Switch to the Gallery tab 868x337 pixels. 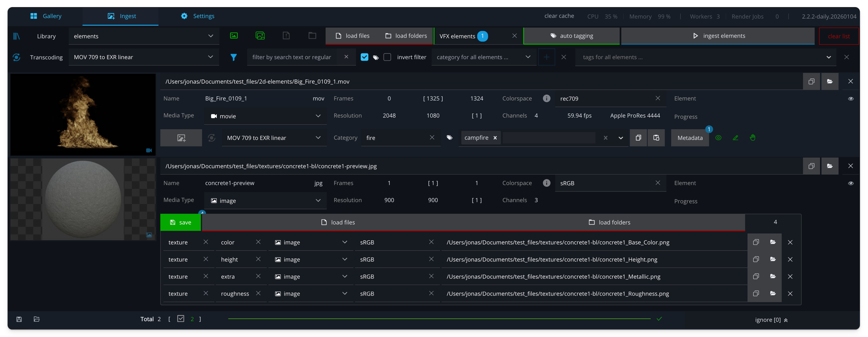(x=46, y=16)
